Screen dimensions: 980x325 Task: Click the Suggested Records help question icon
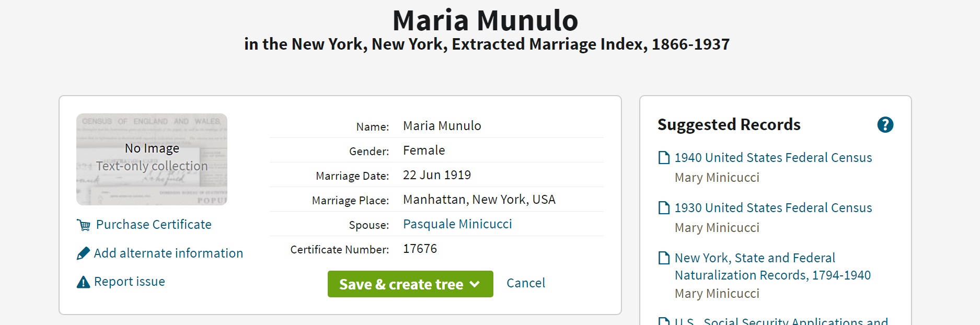pyautogui.click(x=885, y=125)
